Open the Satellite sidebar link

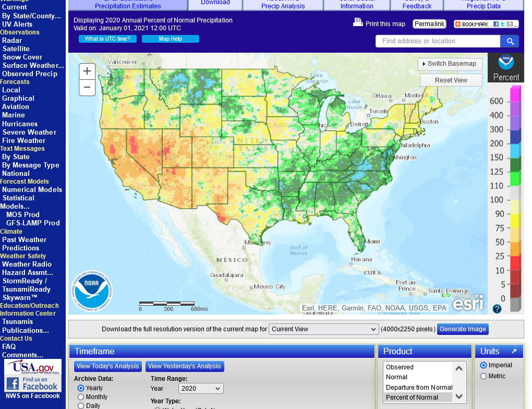tap(16, 49)
